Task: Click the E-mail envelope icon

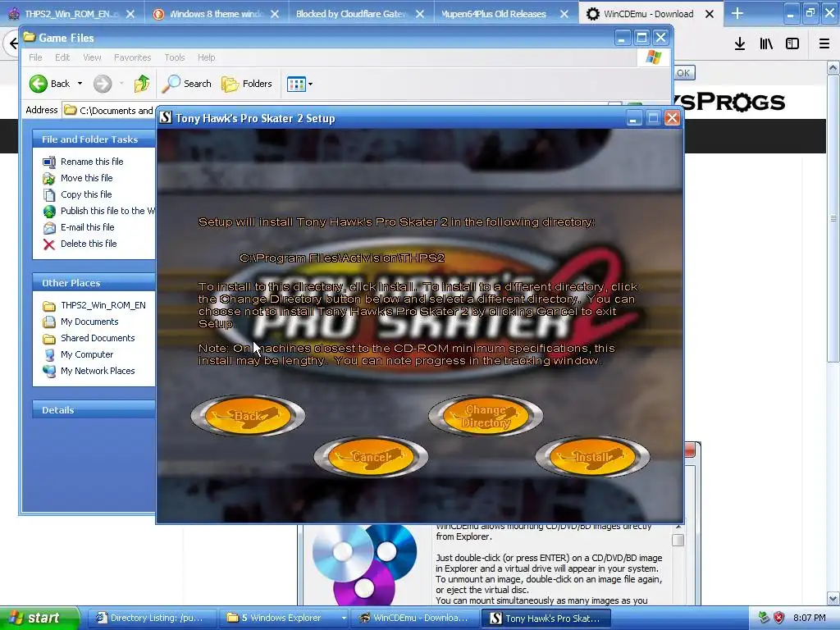Action: (48, 228)
